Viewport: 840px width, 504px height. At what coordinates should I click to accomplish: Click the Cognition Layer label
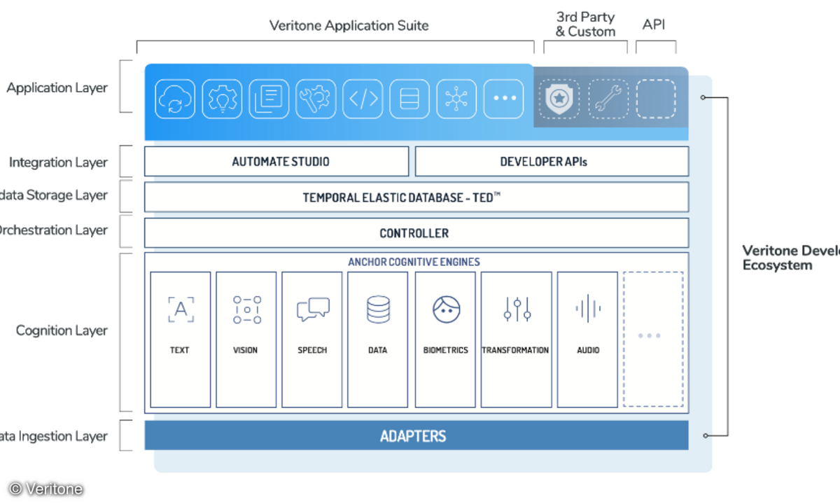(62, 330)
